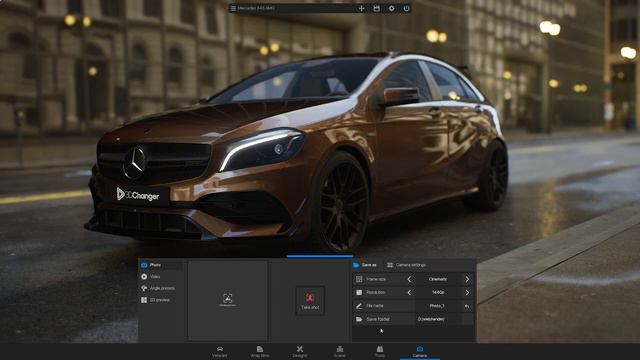Screen dimensions: 640x360
Task: Open the hamburger menu in top bar
Action: pyautogui.click(x=233, y=8)
